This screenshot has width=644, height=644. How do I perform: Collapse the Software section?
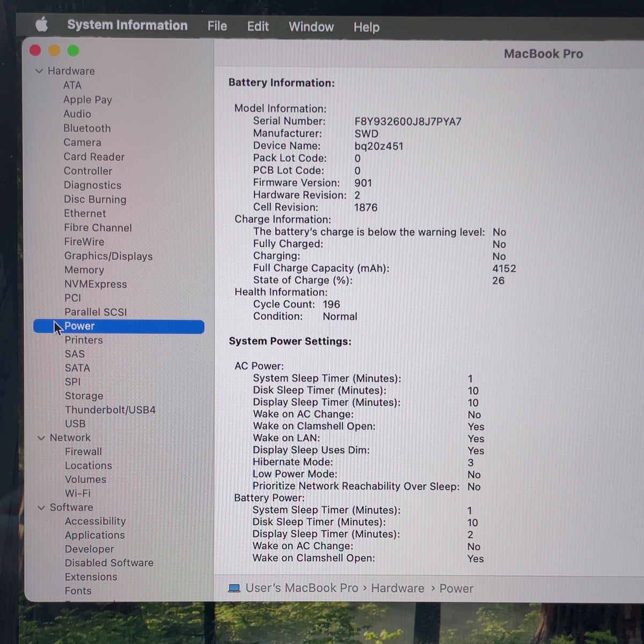tap(41, 508)
